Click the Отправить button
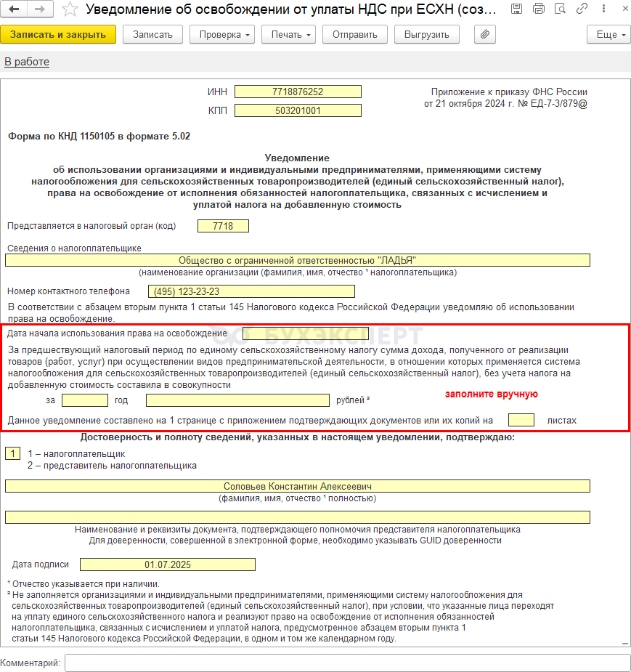This screenshot has height=672, width=631. pyautogui.click(x=354, y=34)
